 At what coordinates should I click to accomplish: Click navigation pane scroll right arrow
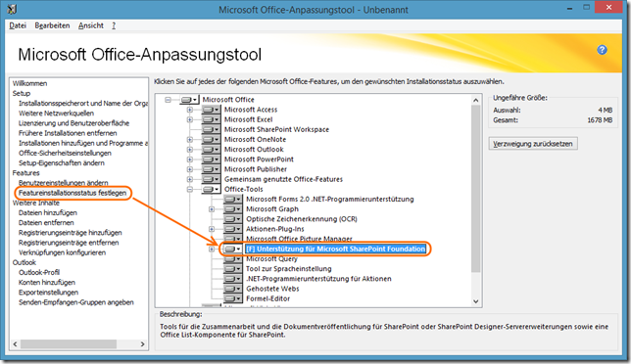(x=142, y=344)
